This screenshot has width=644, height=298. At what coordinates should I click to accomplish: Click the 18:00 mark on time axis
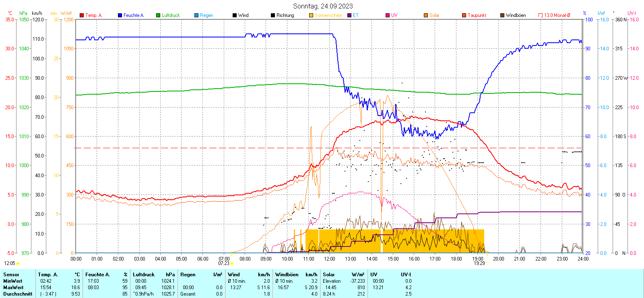pos(456,259)
